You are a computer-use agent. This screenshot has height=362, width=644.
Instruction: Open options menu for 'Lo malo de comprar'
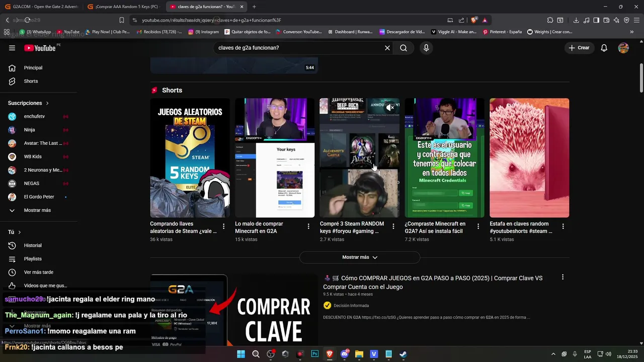click(x=308, y=226)
